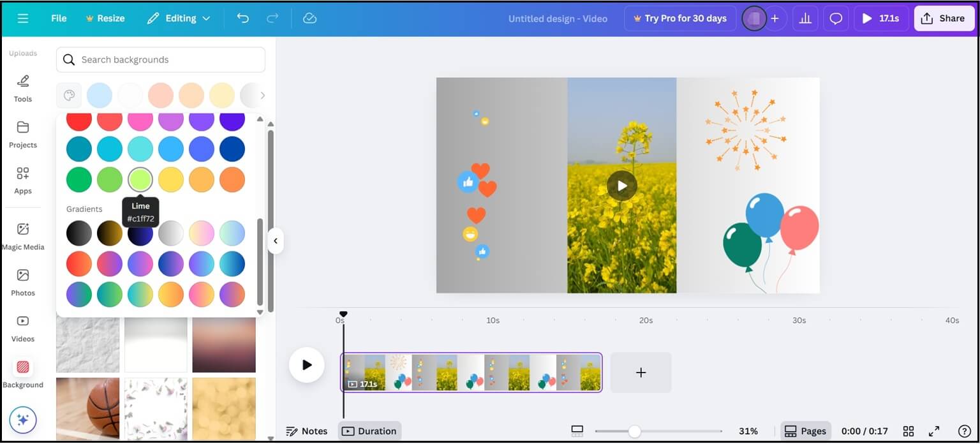
Task: Click the Share button
Action: (943, 18)
